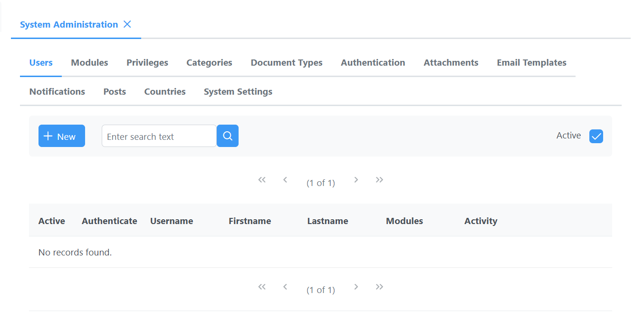This screenshot has width=644, height=323.
Task: Toggle the Active checkbox
Action: (596, 136)
